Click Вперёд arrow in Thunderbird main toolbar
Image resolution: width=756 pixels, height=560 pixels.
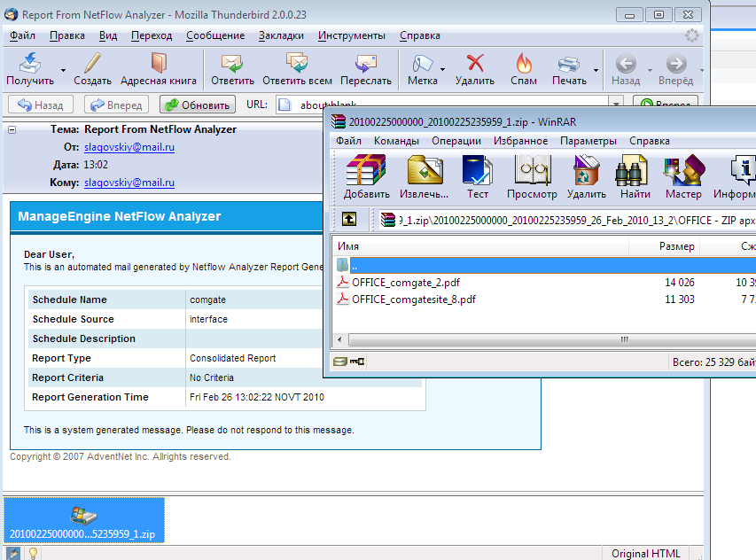tap(675, 69)
